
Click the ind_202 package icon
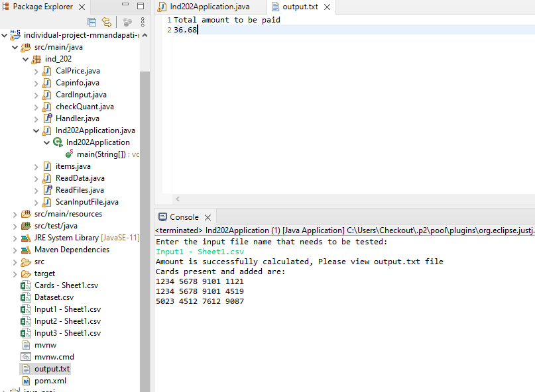click(x=36, y=60)
